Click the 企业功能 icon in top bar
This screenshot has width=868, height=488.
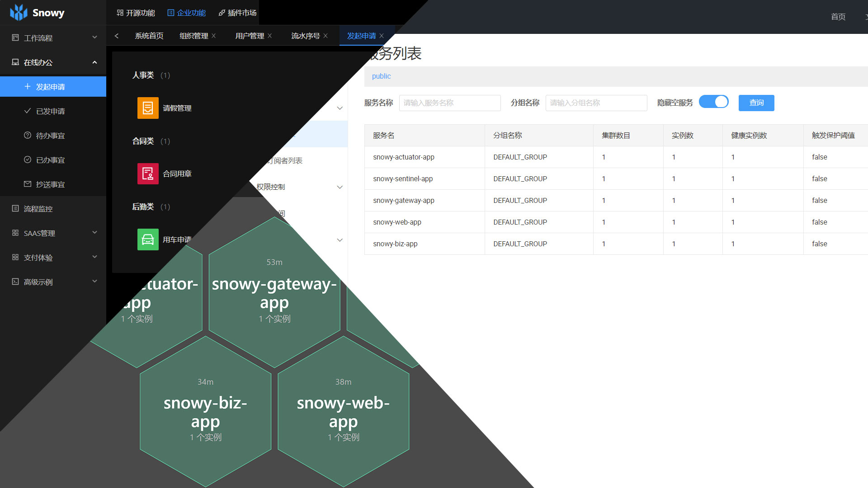click(x=171, y=13)
